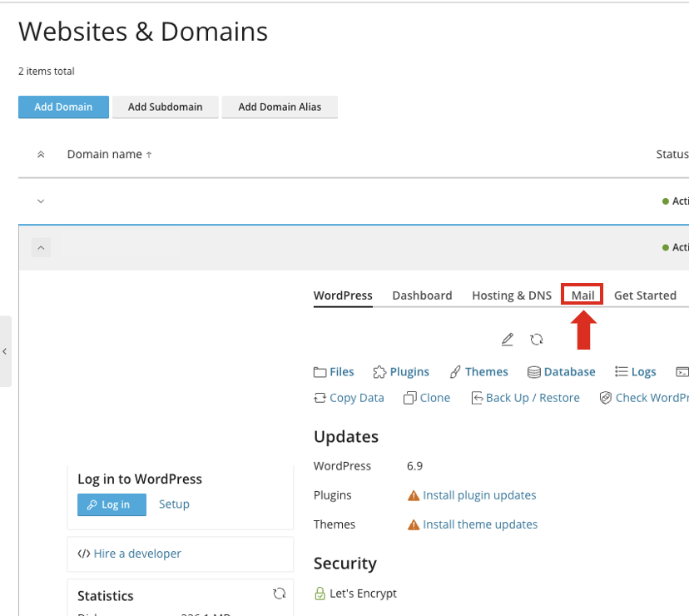This screenshot has height=616, width=689.
Task: Click the Install plugin updates link
Action: pyautogui.click(x=478, y=495)
